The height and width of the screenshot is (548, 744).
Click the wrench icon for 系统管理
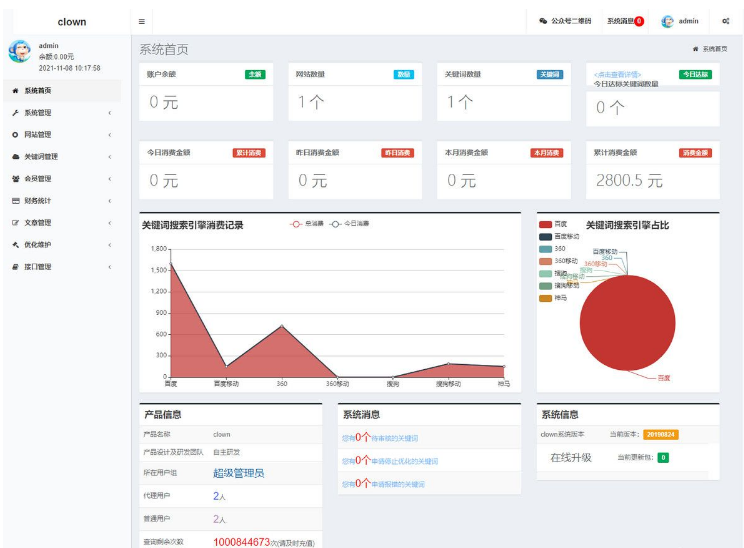pyautogui.click(x=15, y=113)
